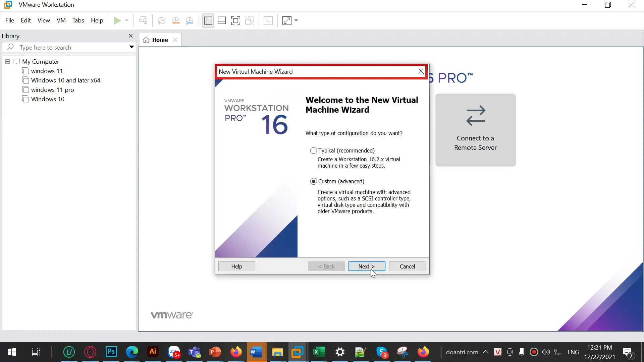The width and height of the screenshot is (644, 362).
Task: Open the VM menu
Action: tap(61, 20)
